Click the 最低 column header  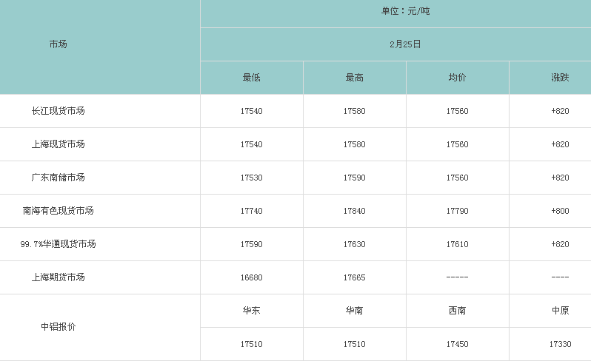pyautogui.click(x=251, y=78)
